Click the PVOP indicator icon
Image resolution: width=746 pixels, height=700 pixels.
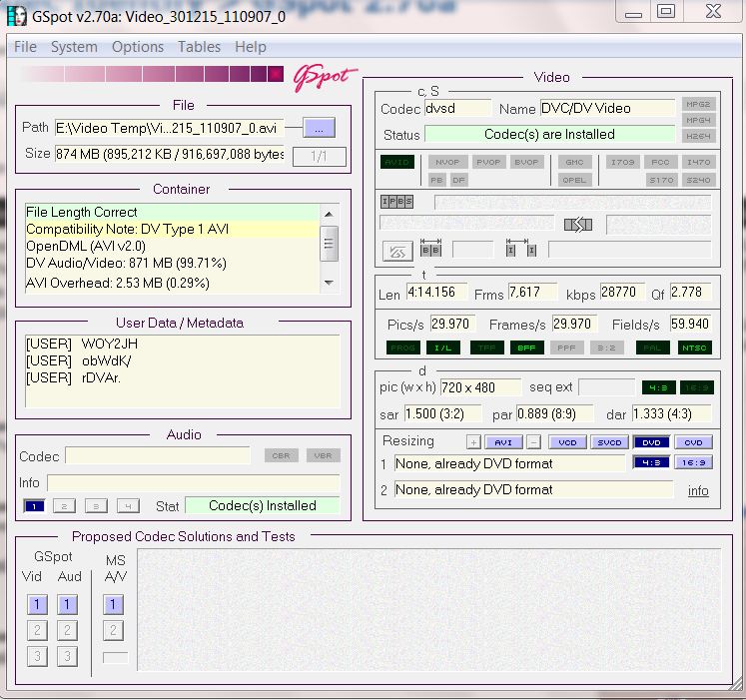point(488,162)
